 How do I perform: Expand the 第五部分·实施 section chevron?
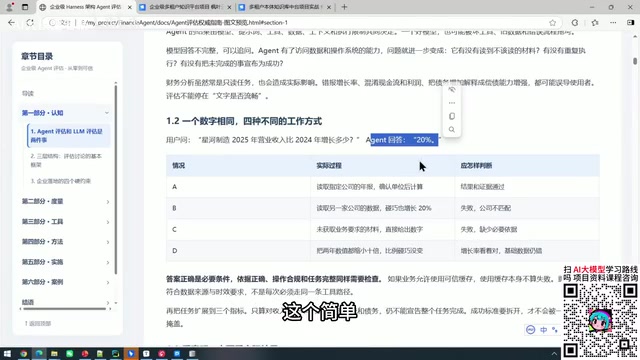click(108, 262)
